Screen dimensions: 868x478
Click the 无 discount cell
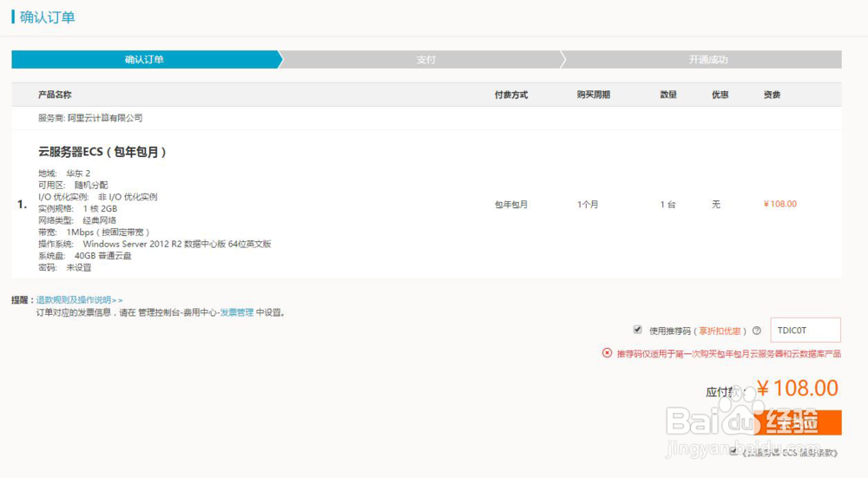(x=716, y=205)
